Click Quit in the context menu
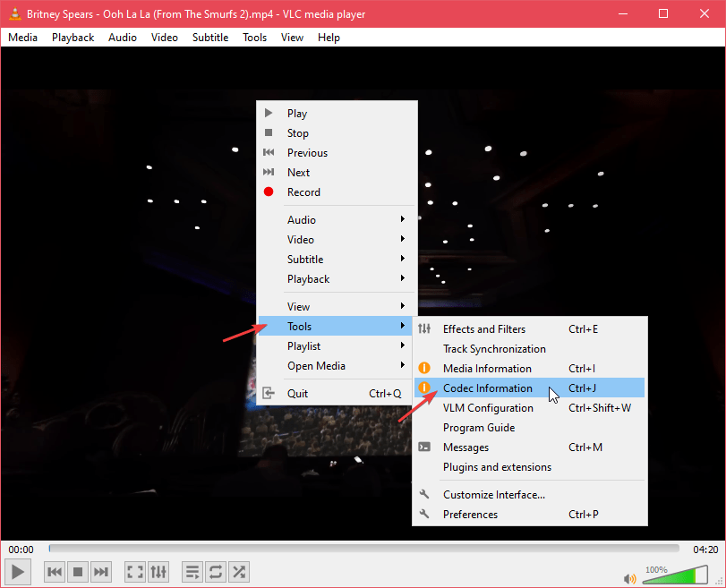 coord(297,394)
